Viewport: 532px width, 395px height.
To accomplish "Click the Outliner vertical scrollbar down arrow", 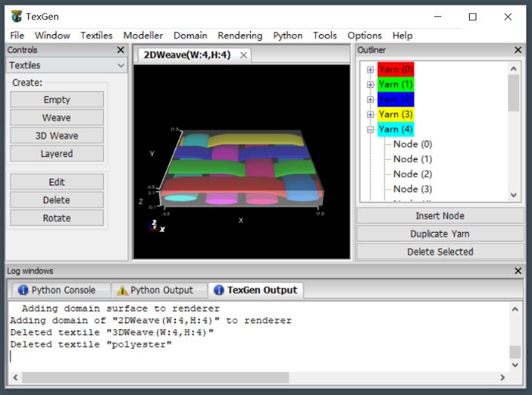I will tap(513, 194).
